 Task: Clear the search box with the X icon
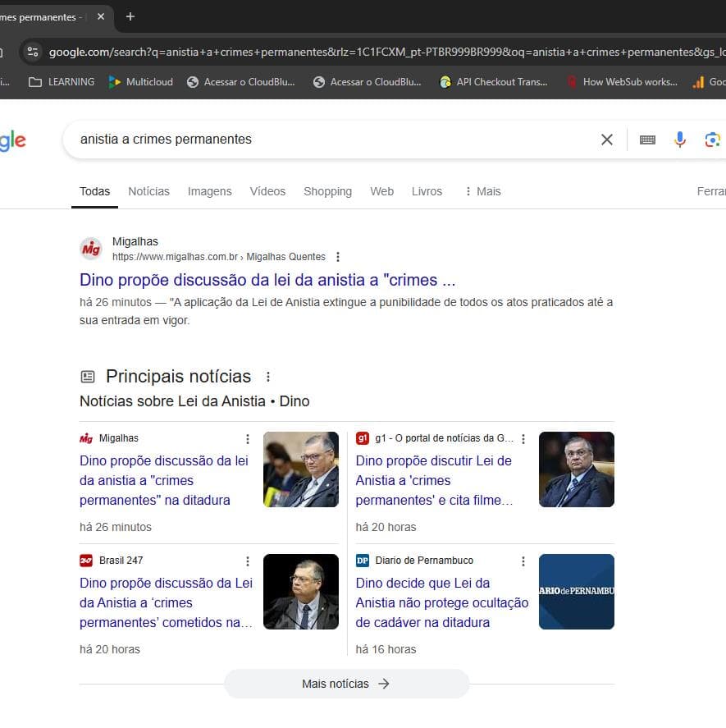pyautogui.click(x=606, y=140)
